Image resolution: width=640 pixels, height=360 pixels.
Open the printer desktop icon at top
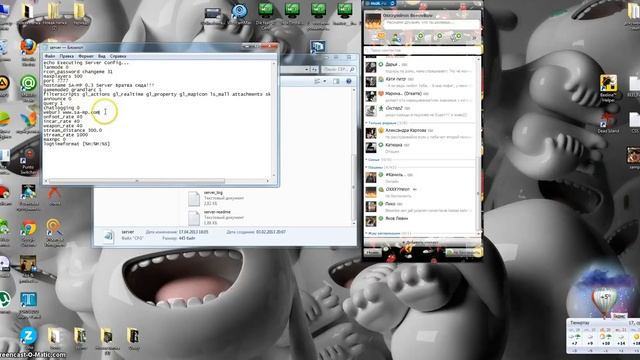pos(212,15)
